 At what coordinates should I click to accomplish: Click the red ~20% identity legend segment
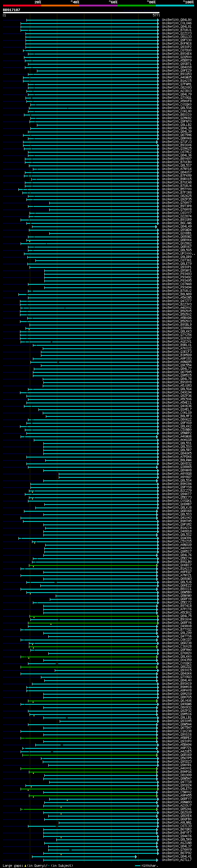coord(22,6)
